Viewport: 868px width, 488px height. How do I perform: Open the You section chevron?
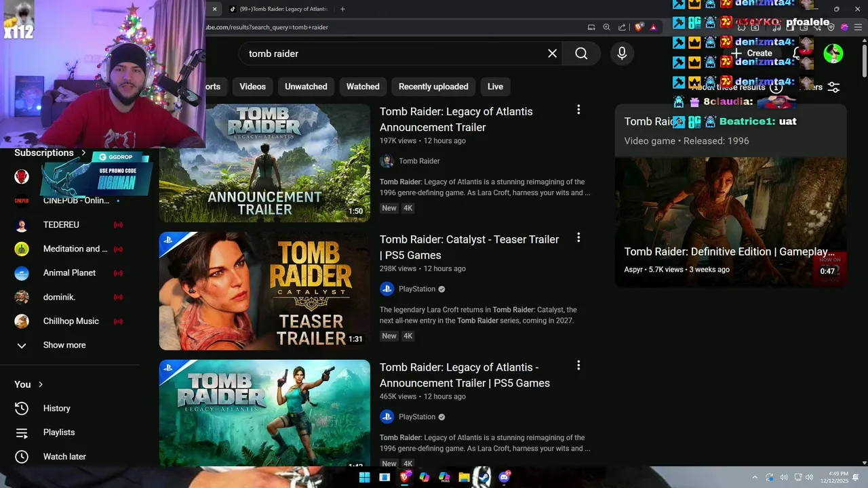[x=41, y=384]
